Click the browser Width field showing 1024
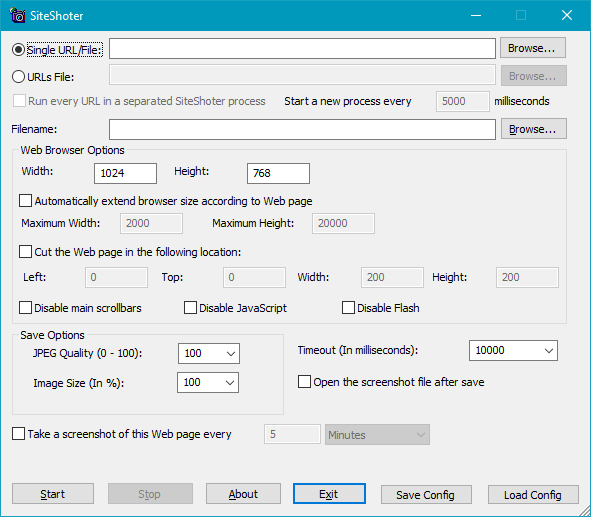The width and height of the screenshot is (591, 517). [126, 173]
